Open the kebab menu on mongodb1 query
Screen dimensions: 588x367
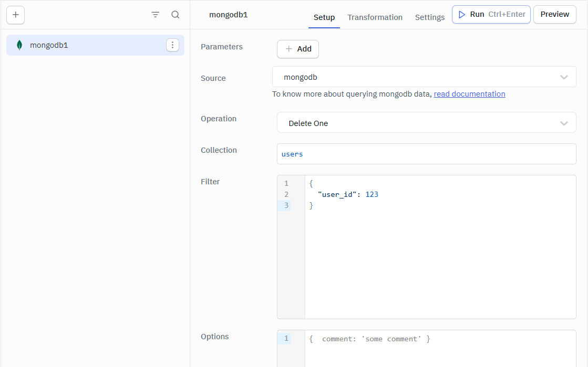click(172, 45)
